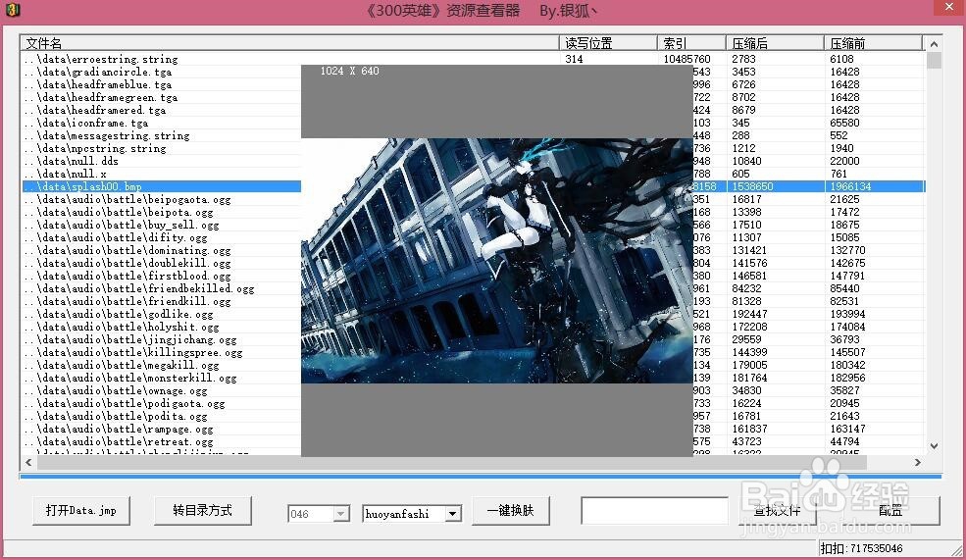
Task: Select audio\battle\killingspree.ogg row
Action: [x=162, y=352]
